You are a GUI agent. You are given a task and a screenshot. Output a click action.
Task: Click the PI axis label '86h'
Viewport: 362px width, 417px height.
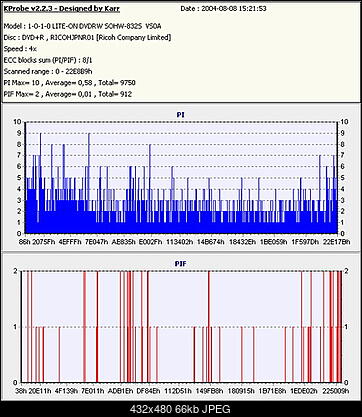coord(25,242)
